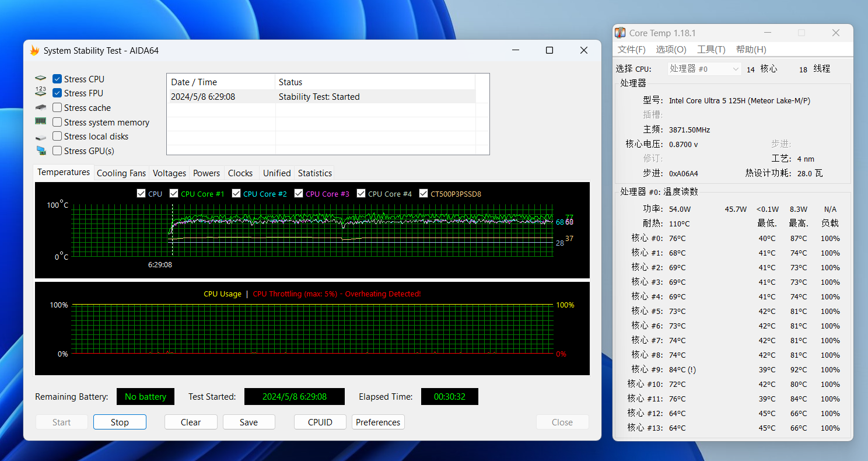The image size is (868, 461).
Task: Switch to the Powers tab
Action: pos(206,173)
